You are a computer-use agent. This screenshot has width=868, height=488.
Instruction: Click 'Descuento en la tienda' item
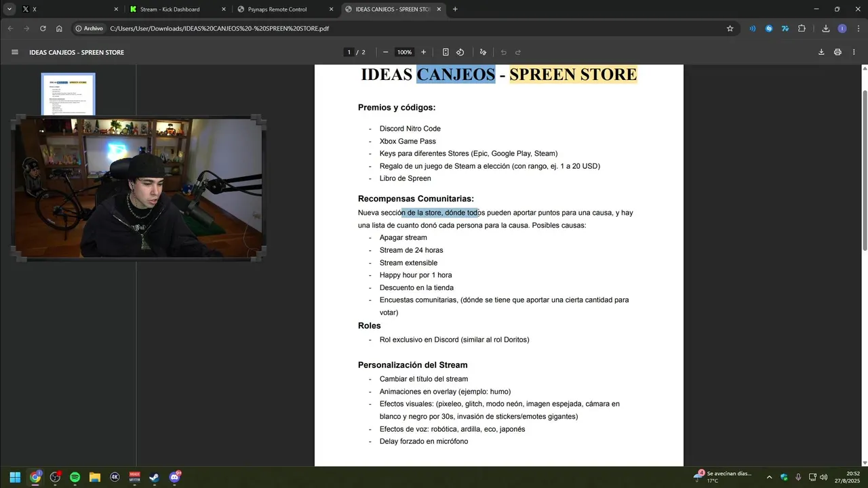click(416, 287)
